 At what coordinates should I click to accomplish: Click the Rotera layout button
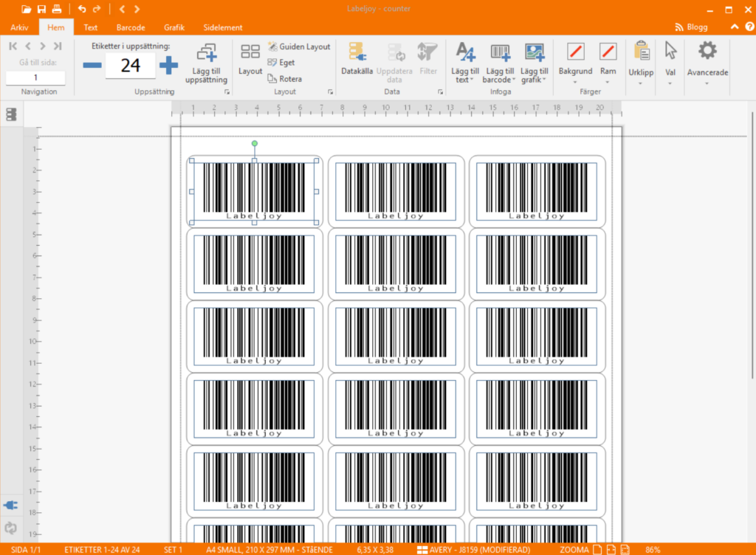(285, 79)
